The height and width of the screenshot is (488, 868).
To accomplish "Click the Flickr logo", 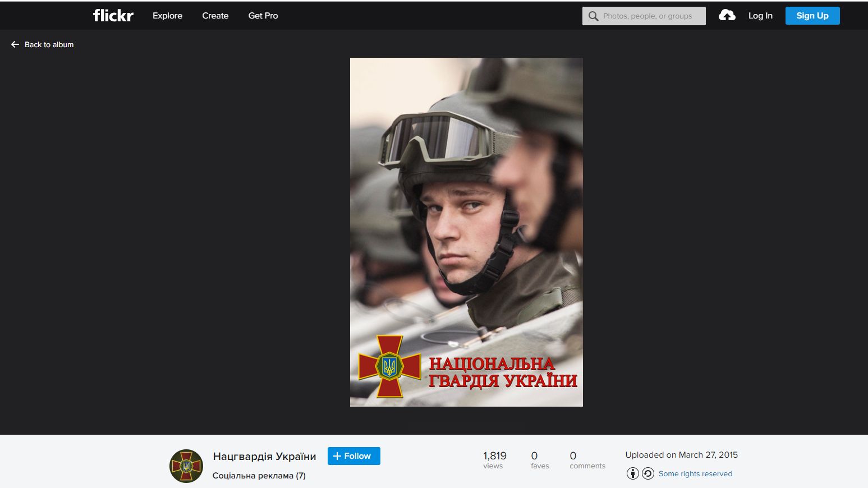I will 113,16.
